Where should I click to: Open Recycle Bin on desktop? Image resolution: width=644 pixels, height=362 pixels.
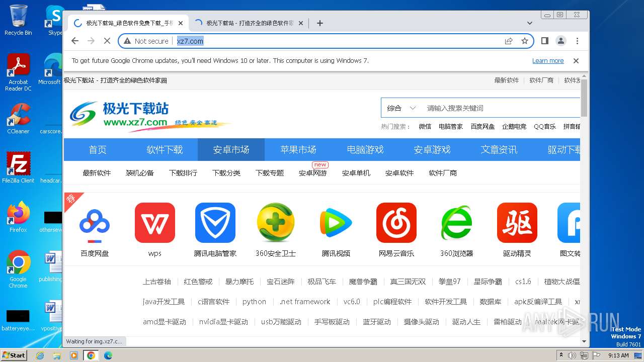(x=18, y=20)
